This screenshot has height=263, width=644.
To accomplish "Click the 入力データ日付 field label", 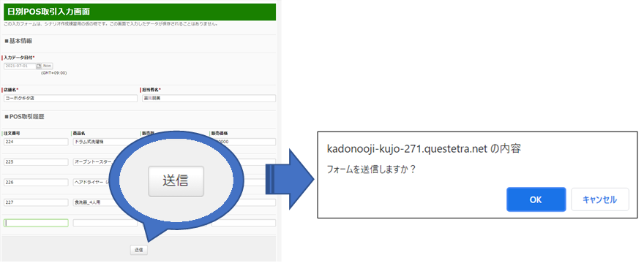I will pyautogui.click(x=19, y=58).
